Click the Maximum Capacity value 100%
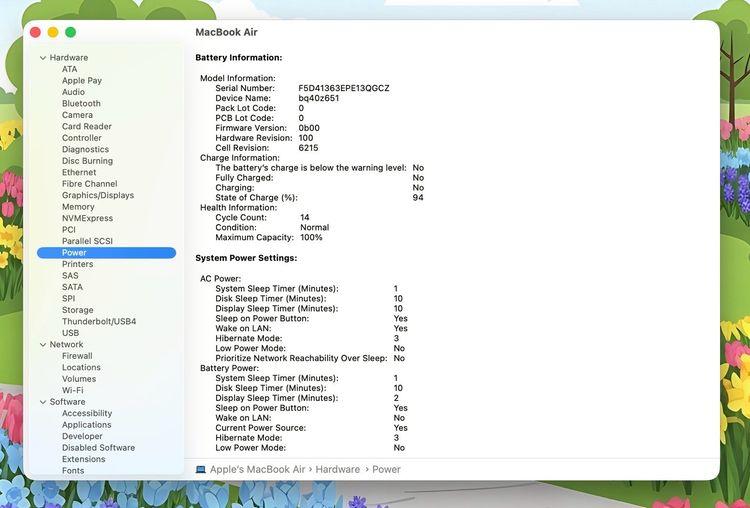The height and width of the screenshot is (508, 750). pyautogui.click(x=311, y=238)
